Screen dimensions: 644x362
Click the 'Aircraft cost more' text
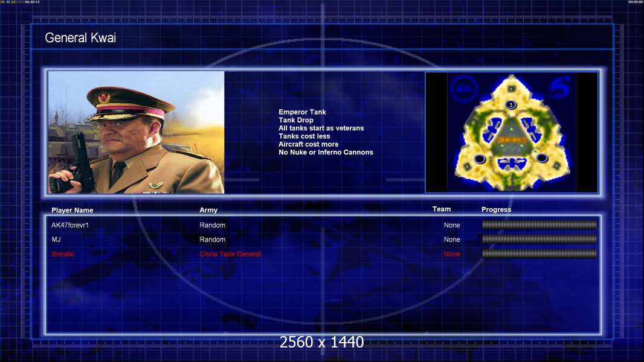pyautogui.click(x=309, y=144)
